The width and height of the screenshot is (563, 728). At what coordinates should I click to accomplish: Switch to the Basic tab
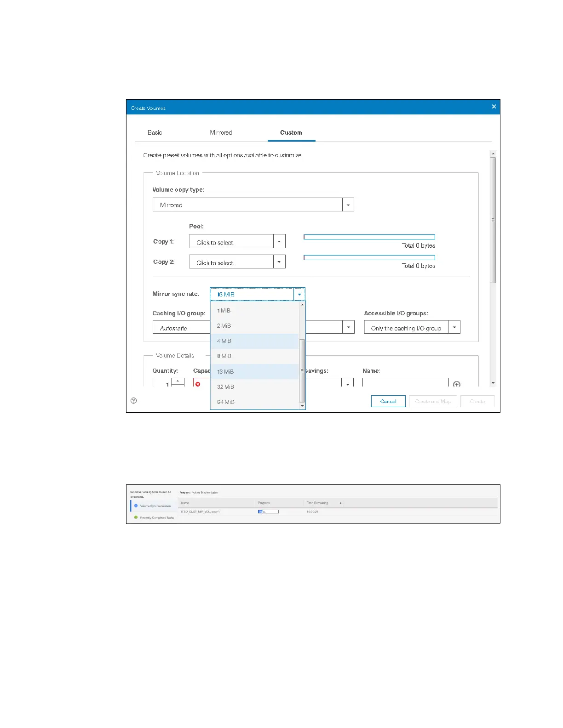pos(155,133)
